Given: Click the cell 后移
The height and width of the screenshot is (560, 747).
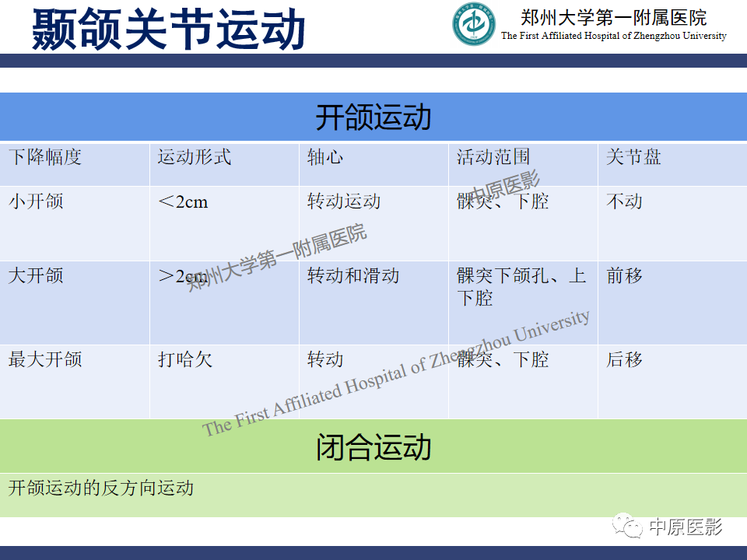Looking at the screenshot, I should 624,359.
